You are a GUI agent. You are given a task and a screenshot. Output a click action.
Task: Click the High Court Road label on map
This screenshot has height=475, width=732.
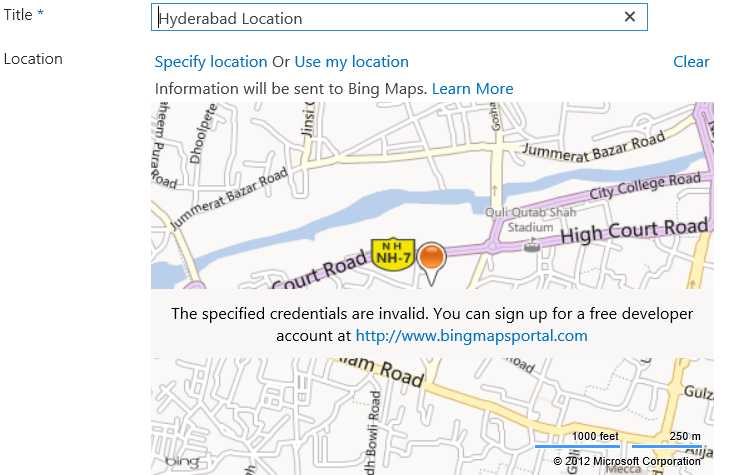coord(634,231)
